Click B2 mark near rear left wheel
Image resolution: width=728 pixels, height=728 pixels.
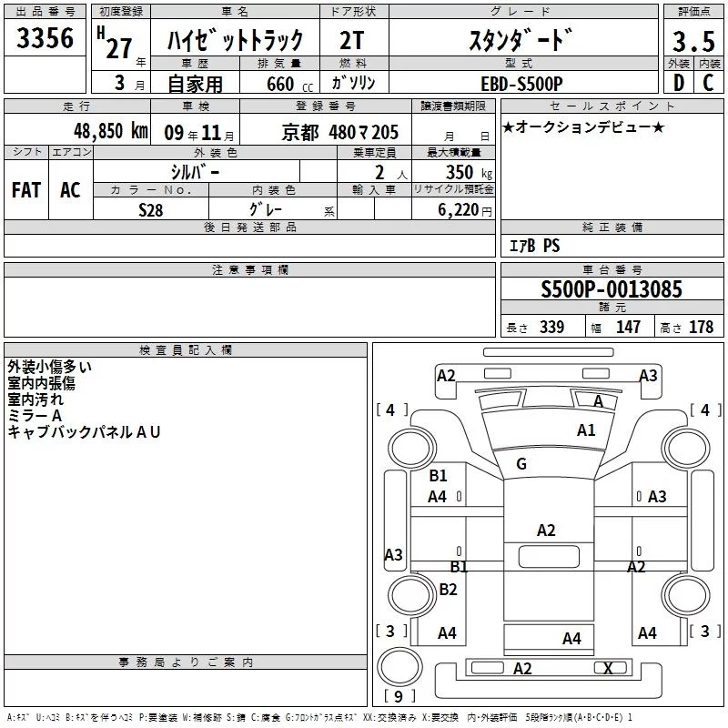tap(448, 590)
